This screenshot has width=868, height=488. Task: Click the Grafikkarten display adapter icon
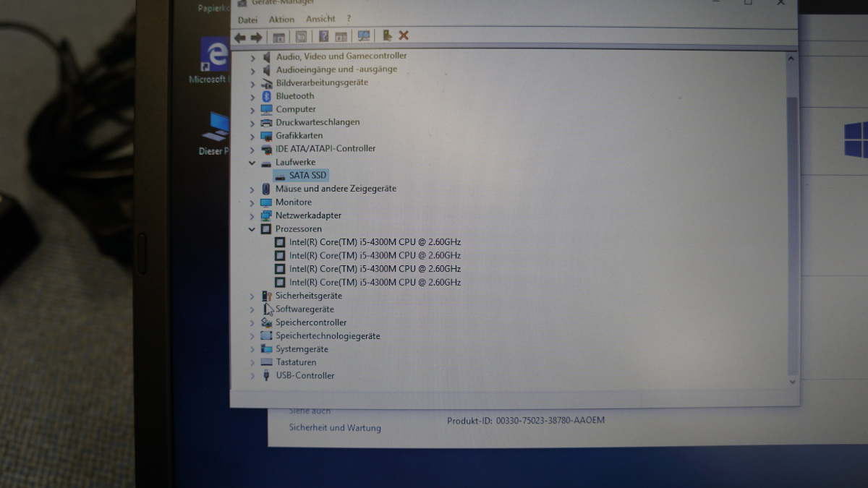tap(266, 136)
